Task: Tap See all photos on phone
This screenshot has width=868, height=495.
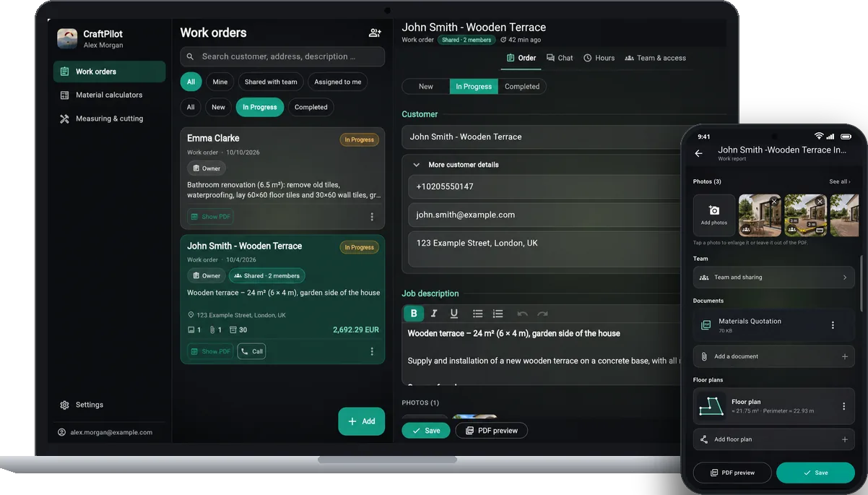Action: coord(839,181)
